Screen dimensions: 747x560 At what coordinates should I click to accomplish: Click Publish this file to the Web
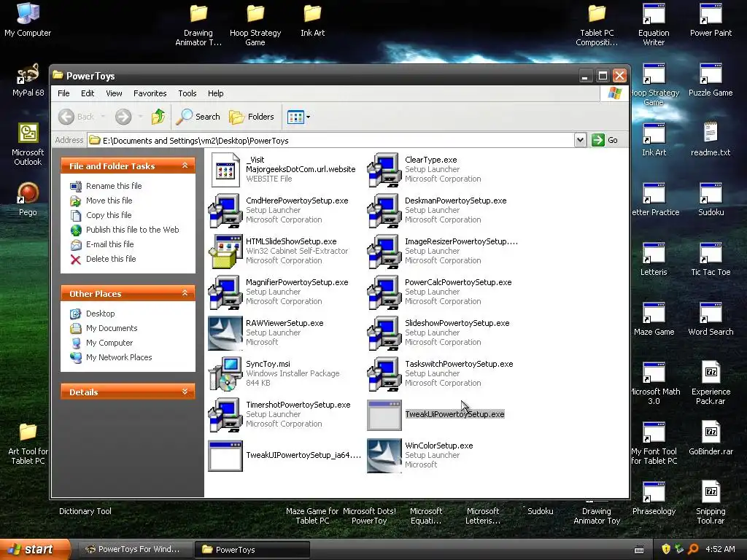point(124,230)
